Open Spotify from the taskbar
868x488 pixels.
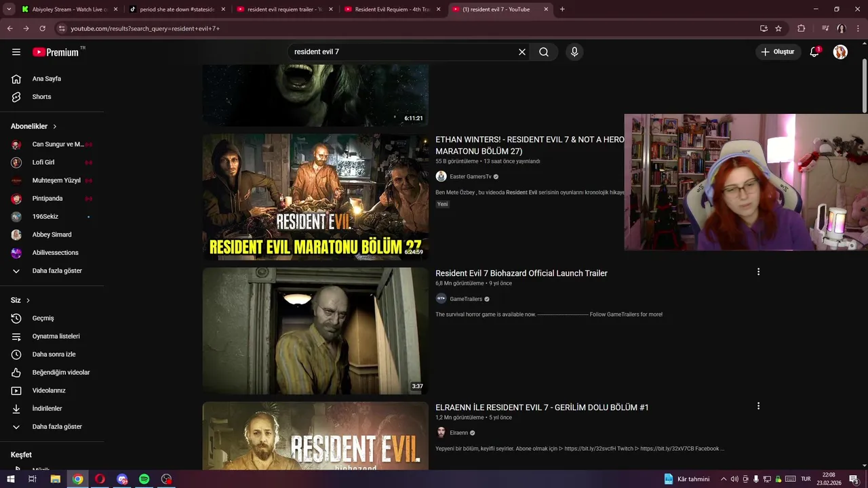pos(144,479)
